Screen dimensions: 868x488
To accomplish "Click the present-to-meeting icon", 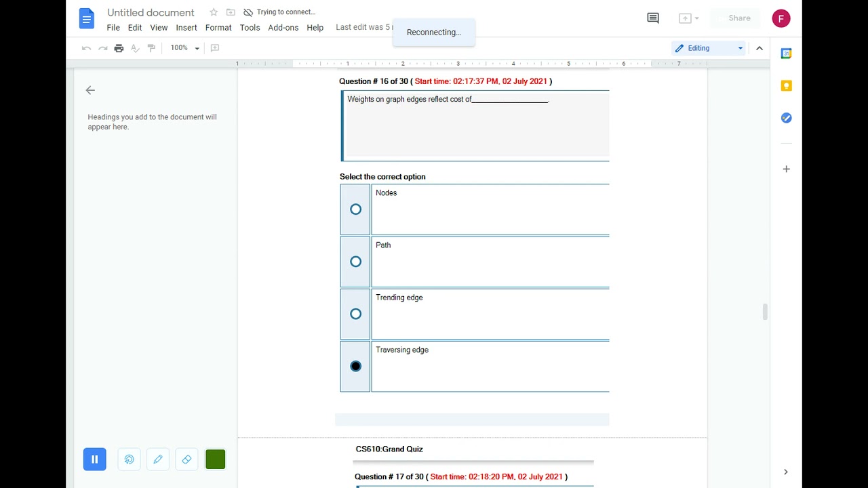I will pos(685,18).
